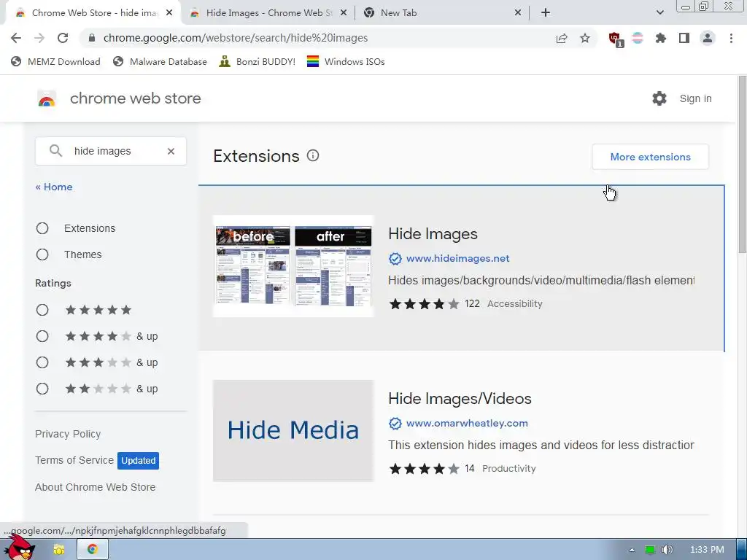This screenshot has height=560, width=747.
Task: Click the address bar URL
Action: point(236,38)
